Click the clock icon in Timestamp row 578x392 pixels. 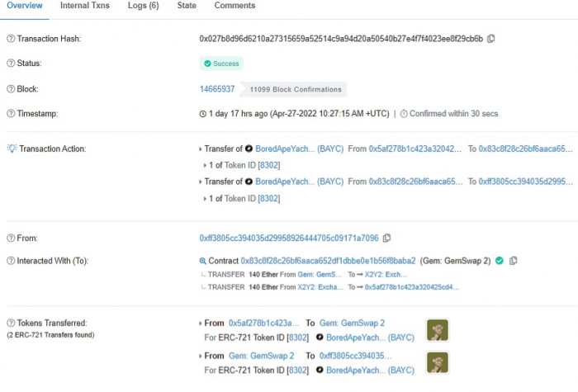pos(203,114)
